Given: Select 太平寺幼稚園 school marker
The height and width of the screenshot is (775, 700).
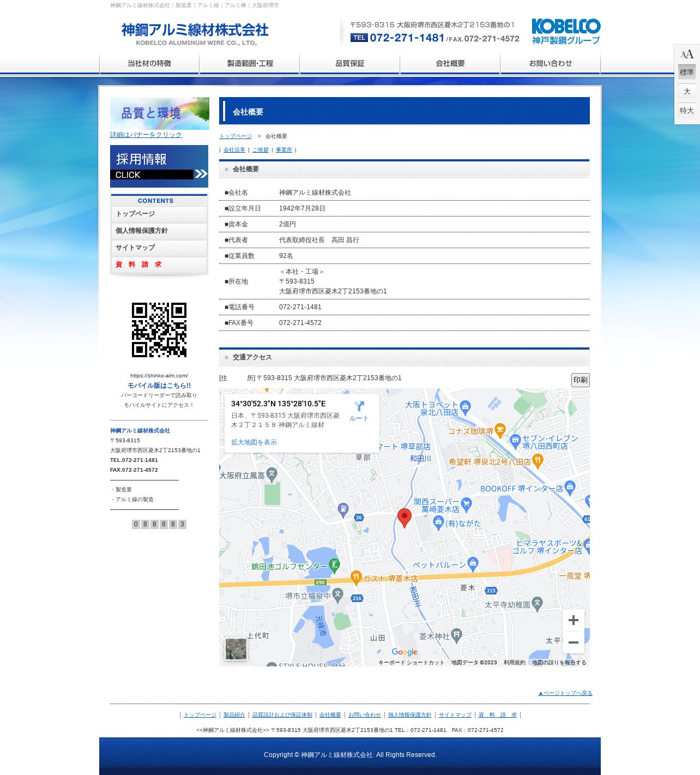Looking at the screenshot, I should 538,603.
